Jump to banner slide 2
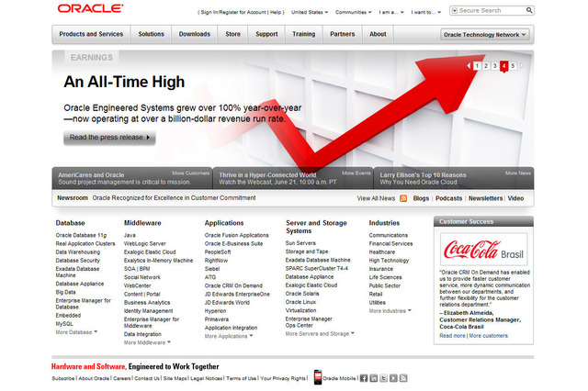 tap(486, 66)
